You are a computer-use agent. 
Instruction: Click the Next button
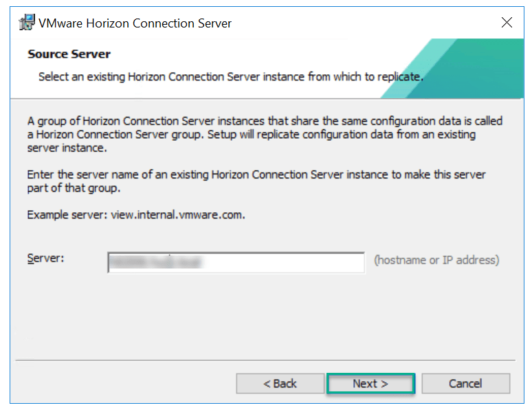point(370,384)
